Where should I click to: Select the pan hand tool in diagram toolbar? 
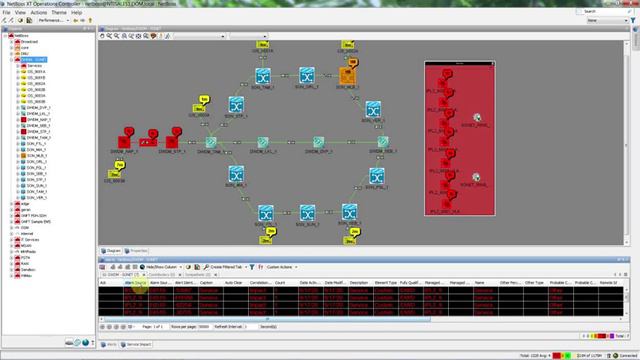(102, 36)
